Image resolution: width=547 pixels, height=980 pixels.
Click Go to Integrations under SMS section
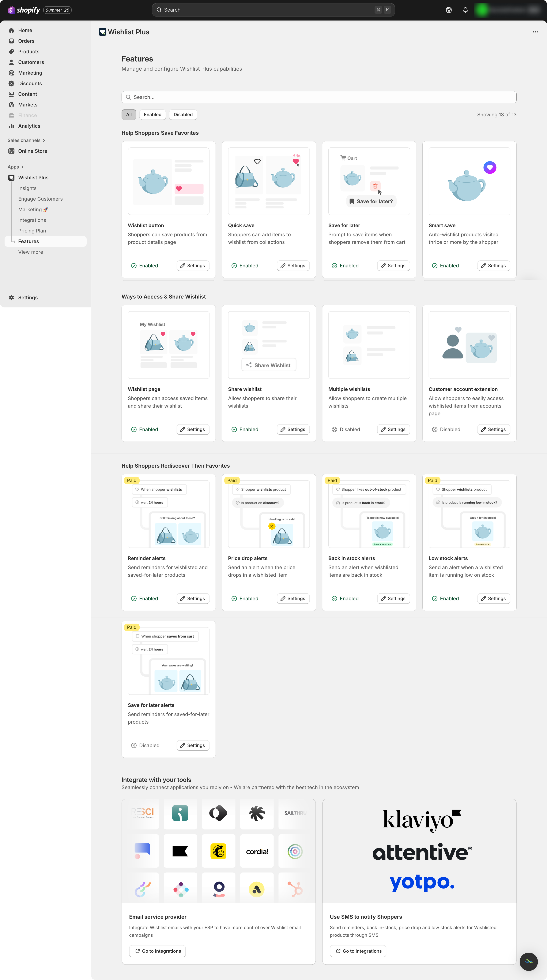(358, 951)
